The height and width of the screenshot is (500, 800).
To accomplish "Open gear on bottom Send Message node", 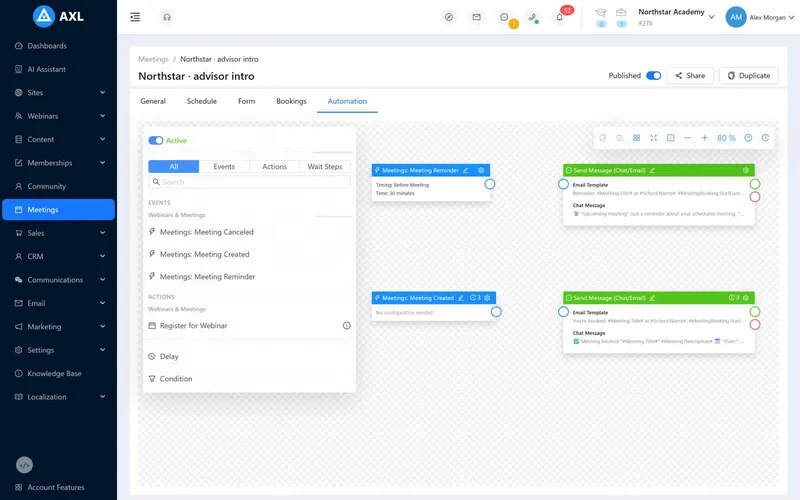I will point(745,298).
